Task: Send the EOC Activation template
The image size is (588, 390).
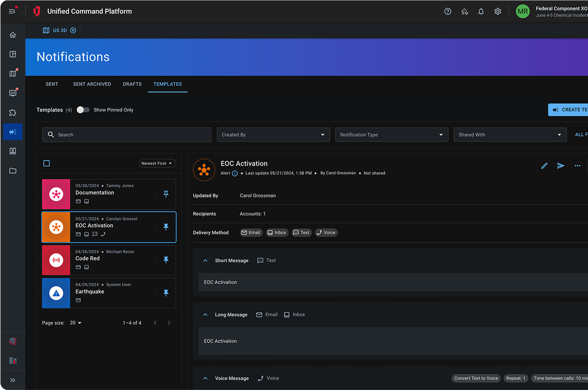Action: point(560,166)
